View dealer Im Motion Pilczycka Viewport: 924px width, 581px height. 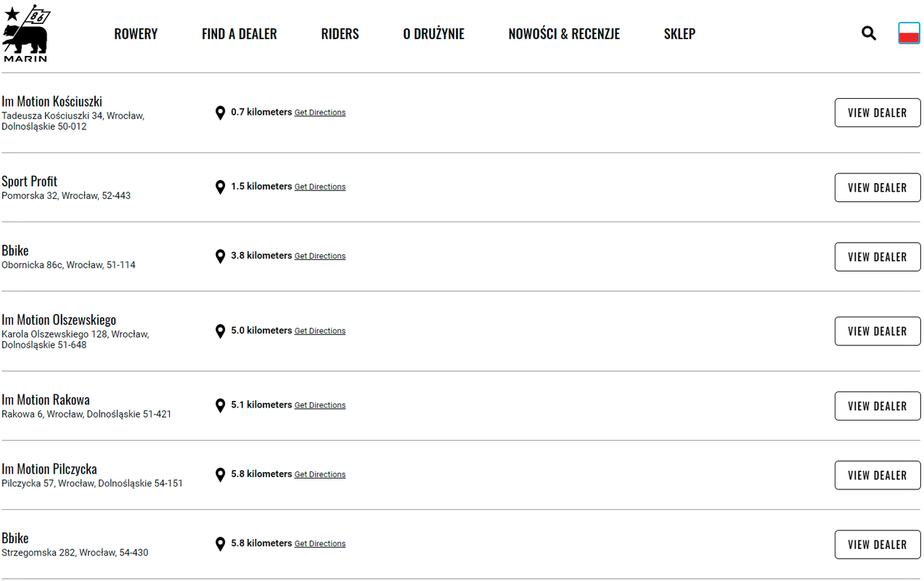[x=878, y=475]
